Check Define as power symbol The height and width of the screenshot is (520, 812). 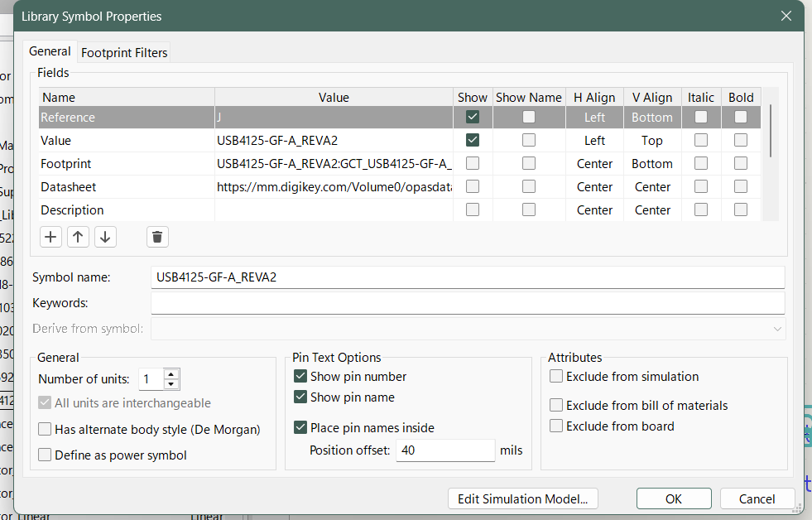46,455
